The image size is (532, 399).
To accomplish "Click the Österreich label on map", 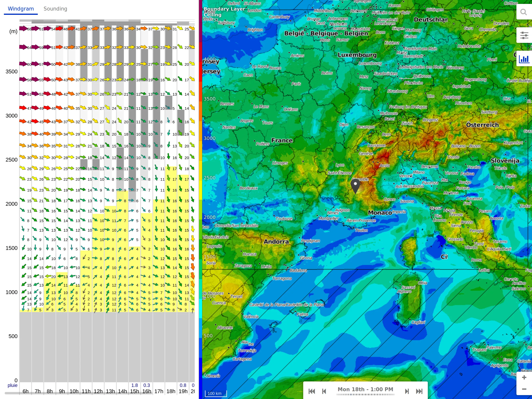I will (482, 125).
